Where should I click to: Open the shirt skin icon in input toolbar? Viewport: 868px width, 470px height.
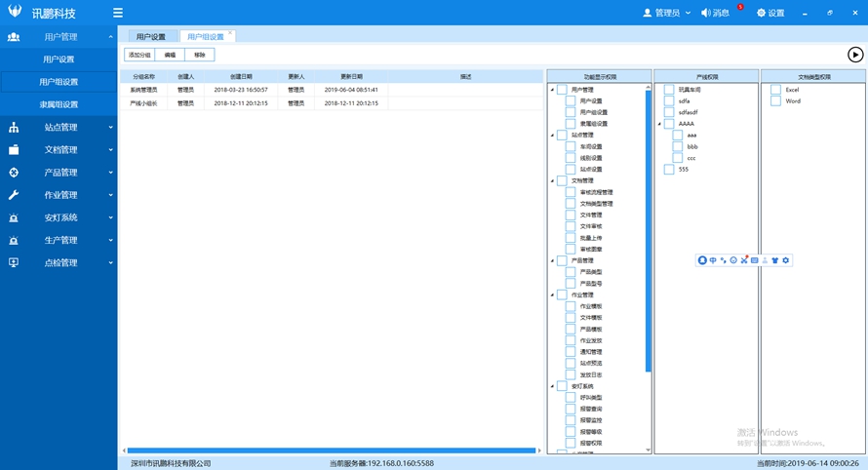[x=775, y=260]
